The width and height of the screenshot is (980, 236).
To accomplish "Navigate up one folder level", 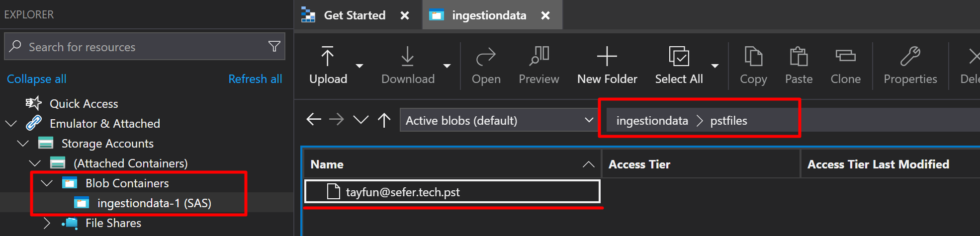I will [x=384, y=120].
